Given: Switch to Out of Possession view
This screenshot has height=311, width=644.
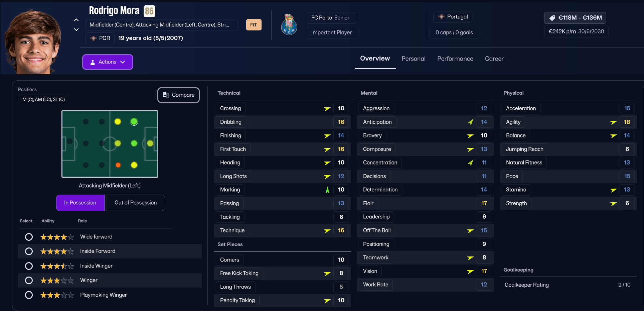Looking at the screenshot, I should point(136,203).
